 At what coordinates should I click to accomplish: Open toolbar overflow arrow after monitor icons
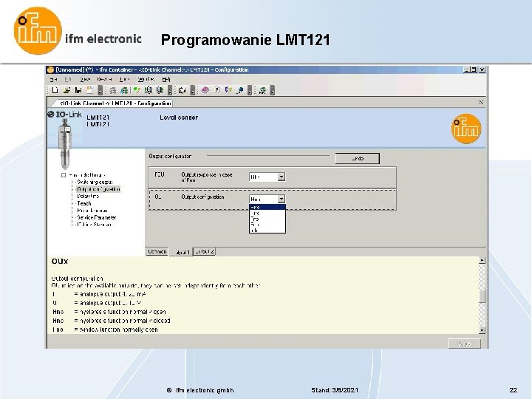170,90
